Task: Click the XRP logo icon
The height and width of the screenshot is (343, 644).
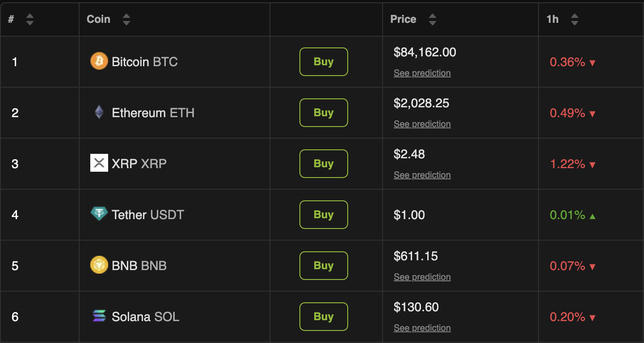Action: click(99, 163)
